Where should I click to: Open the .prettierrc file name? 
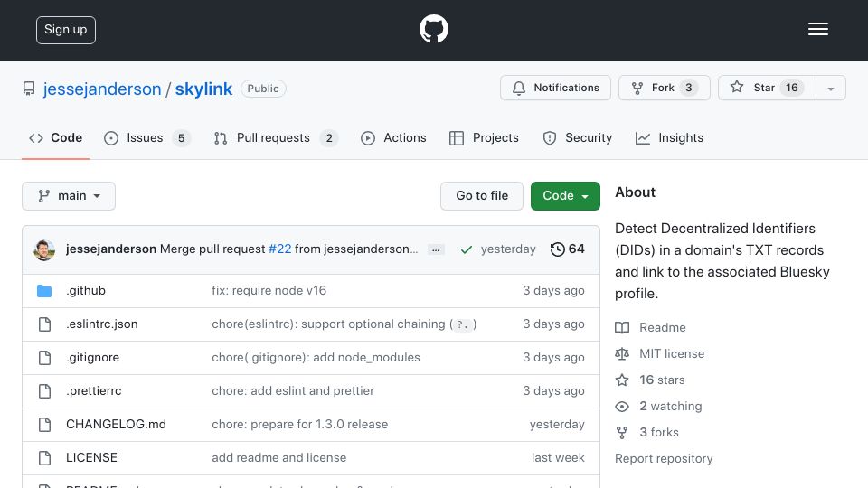(93, 390)
